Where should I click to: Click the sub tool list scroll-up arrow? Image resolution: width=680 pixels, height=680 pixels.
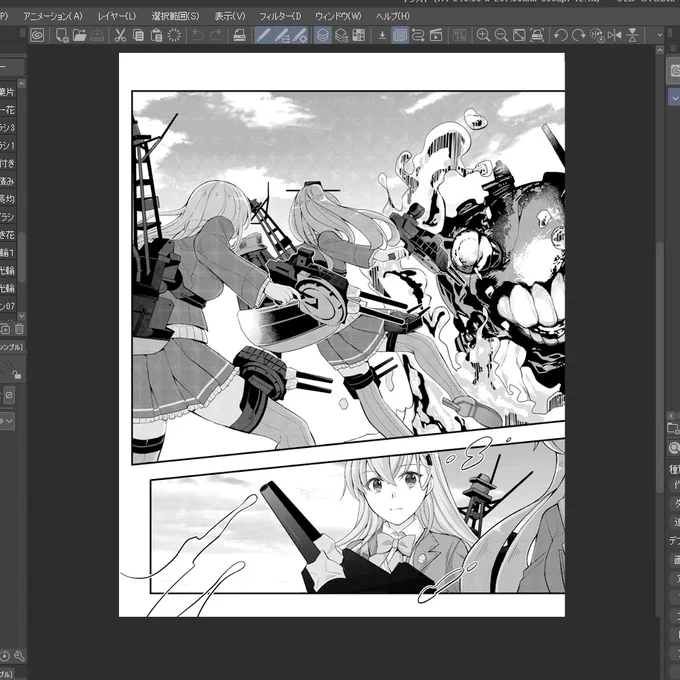pos(21,83)
